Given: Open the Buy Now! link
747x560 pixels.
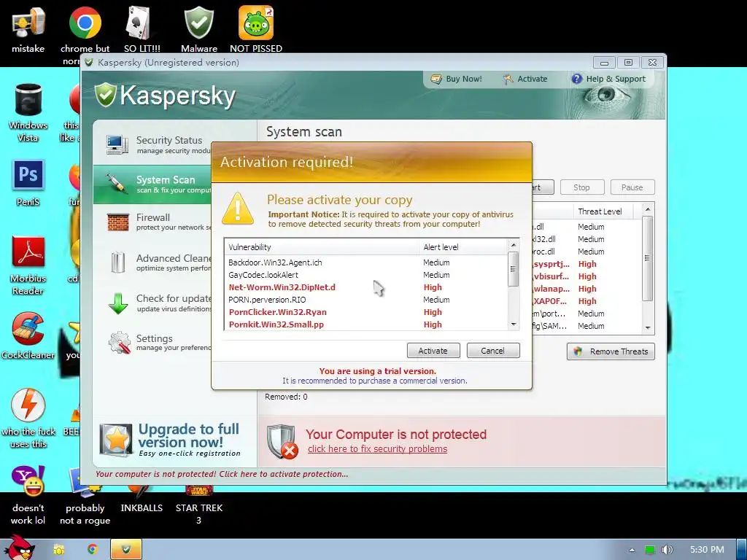Looking at the screenshot, I should (x=457, y=79).
